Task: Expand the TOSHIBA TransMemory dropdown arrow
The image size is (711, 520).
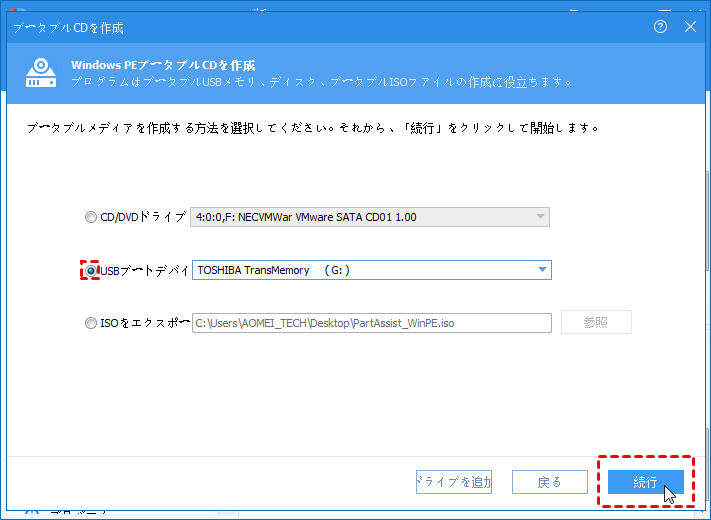Action: pyautogui.click(x=542, y=270)
